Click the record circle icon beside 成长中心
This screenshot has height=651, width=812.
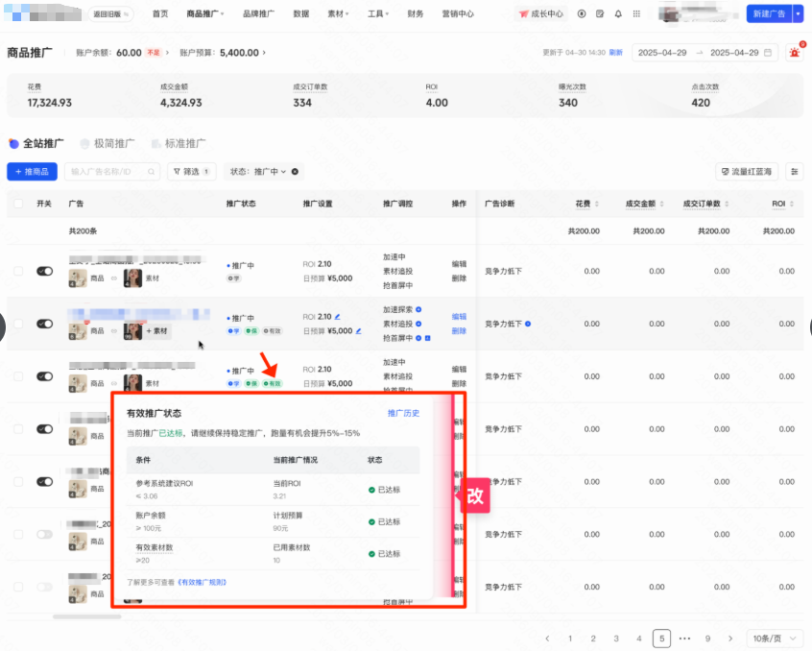pyautogui.click(x=582, y=14)
